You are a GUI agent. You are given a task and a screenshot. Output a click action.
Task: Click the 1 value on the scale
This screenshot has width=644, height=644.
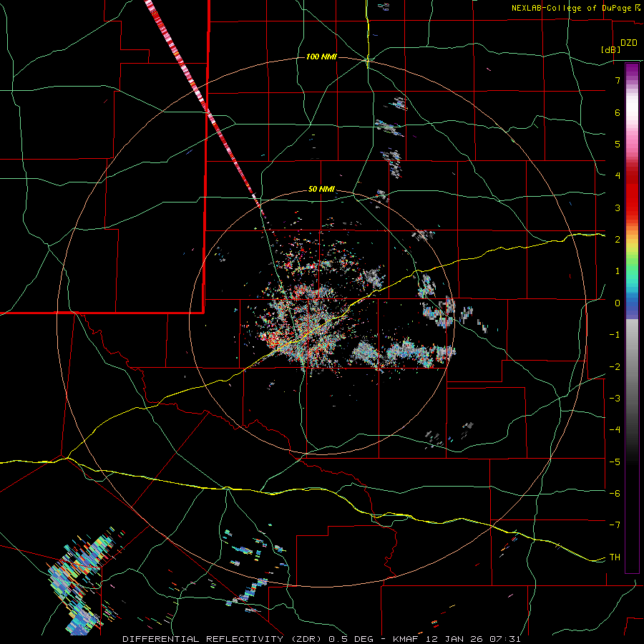point(618,271)
